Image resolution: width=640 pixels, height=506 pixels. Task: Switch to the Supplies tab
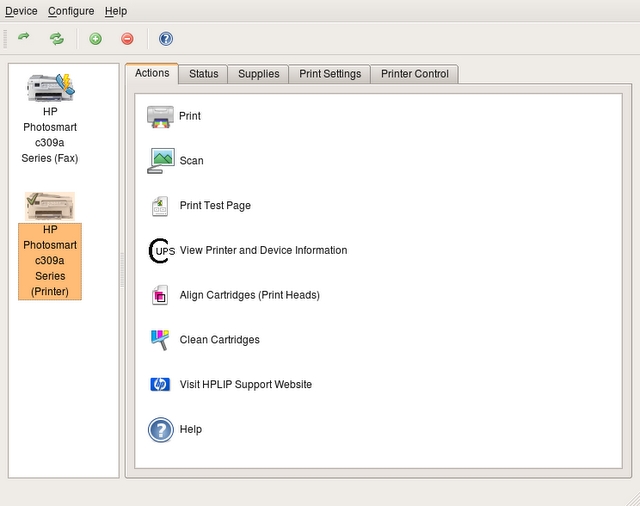pos(258,74)
